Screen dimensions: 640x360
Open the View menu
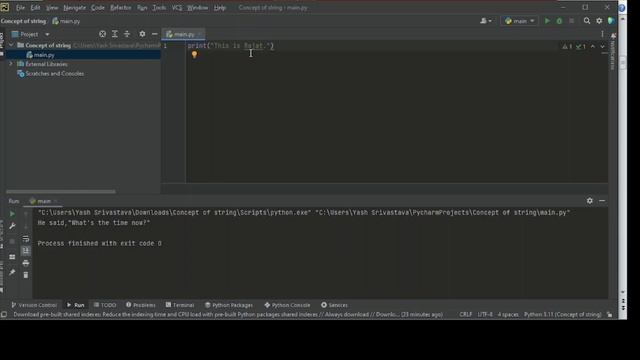52,8
